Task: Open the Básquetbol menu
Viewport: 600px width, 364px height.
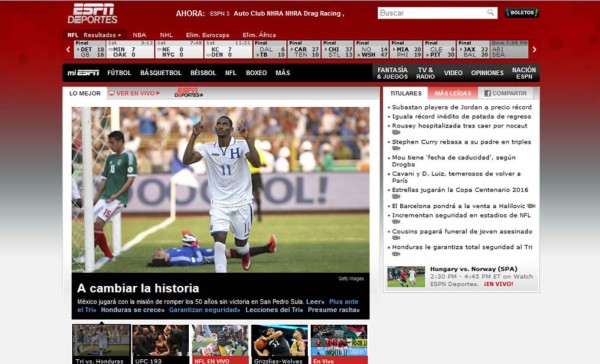Action: coord(161,73)
